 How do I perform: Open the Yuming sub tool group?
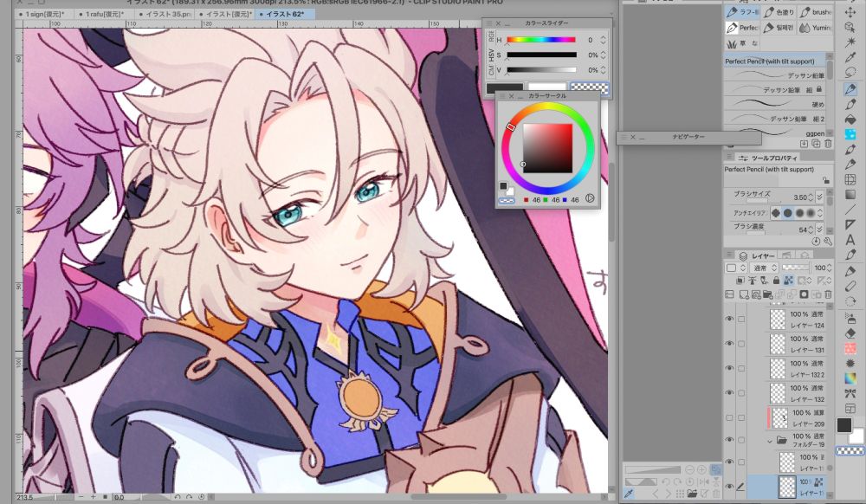point(817,28)
